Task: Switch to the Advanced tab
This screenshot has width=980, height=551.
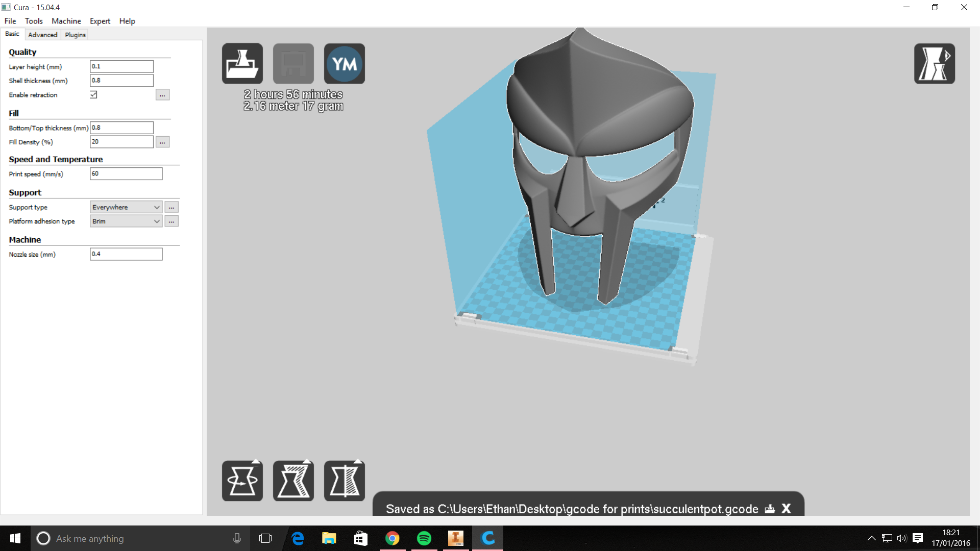Action: pyautogui.click(x=43, y=35)
